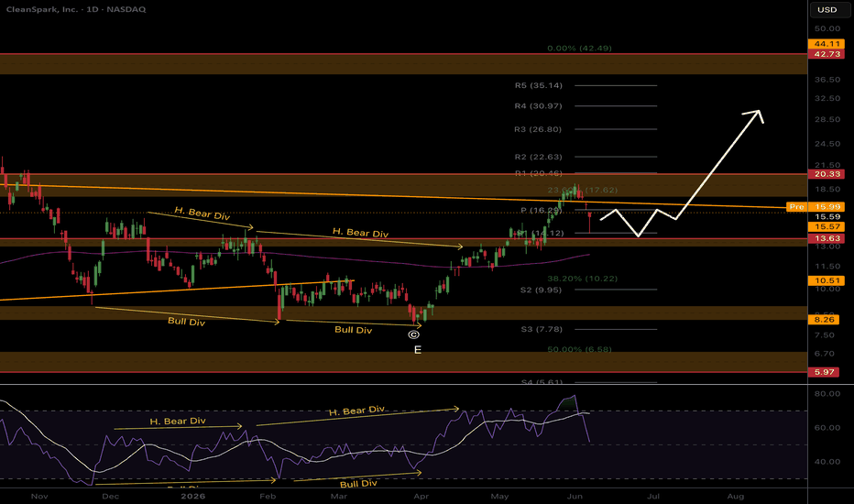Click the 80.00 level on RSI scale
This screenshot has height=504, width=854.
pyautogui.click(x=827, y=393)
